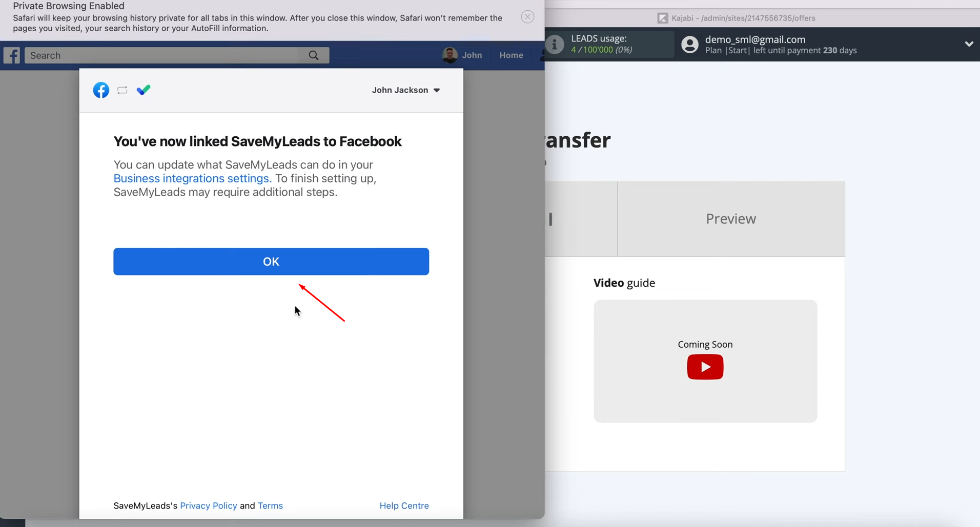This screenshot has width=980, height=527.
Task: Click the account user icon in SaveMyLeads
Action: click(690, 45)
